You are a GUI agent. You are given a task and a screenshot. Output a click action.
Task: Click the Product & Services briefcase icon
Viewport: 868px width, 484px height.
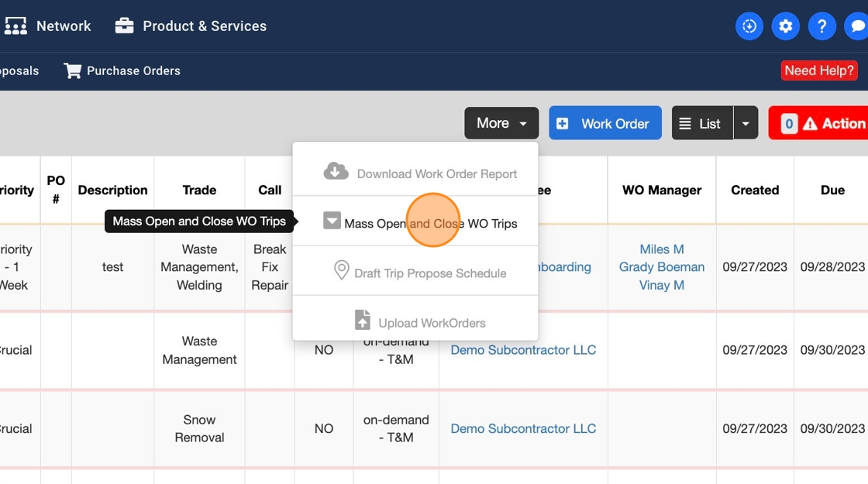click(124, 26)
